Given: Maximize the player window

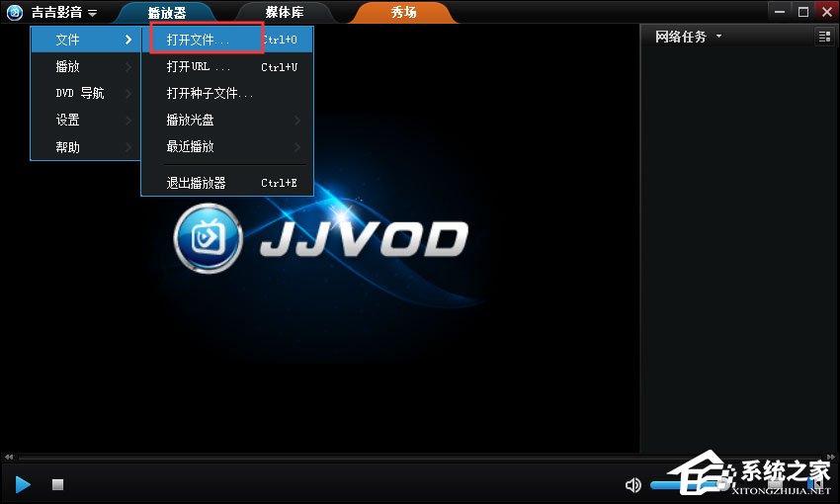Looking at the screenshot, I should coord(803,12).
